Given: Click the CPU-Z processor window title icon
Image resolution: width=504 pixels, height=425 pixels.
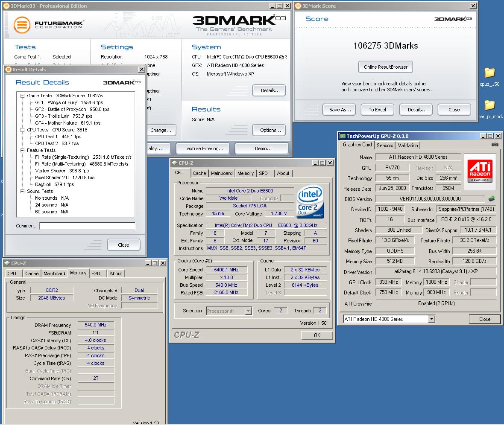Looking at the screenshot, I should [175, 163].
